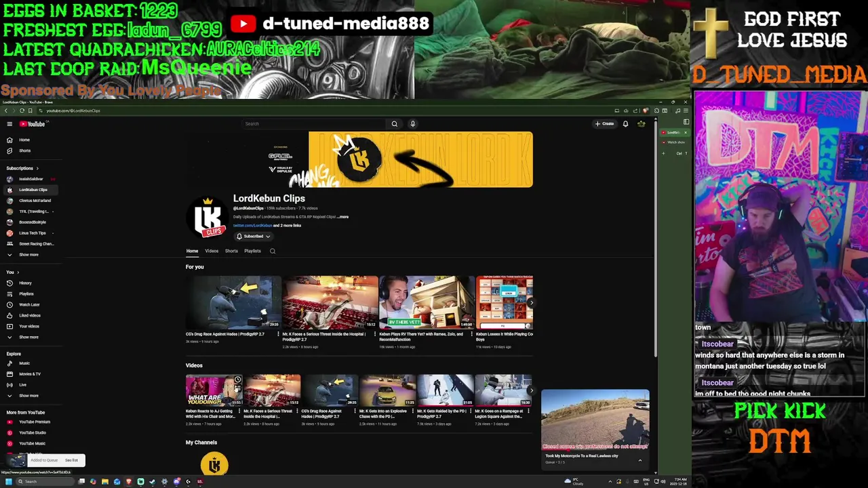Open Brave browser taskbar icon
This screenshot has width=868, height=488.
[x=129, y=481]
